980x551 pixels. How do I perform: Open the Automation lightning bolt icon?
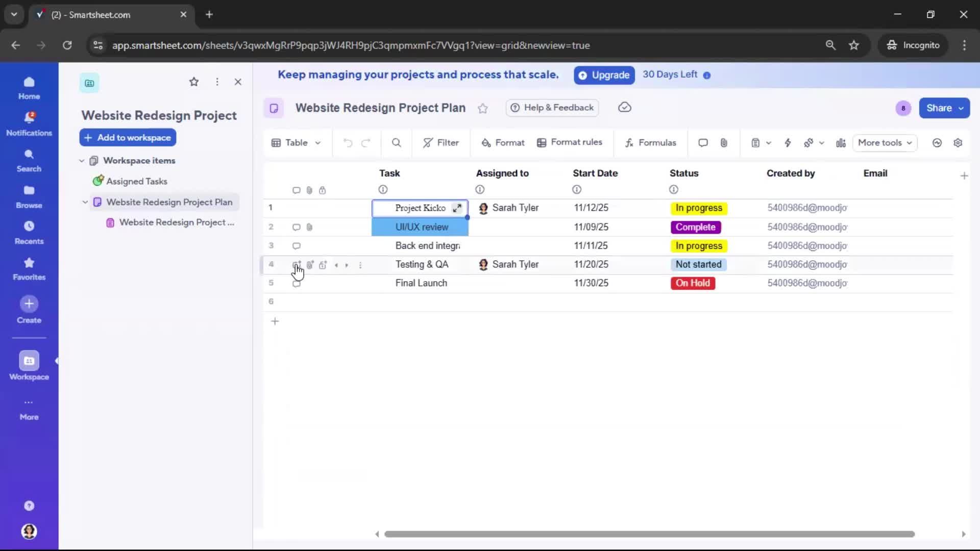pos(788,143)
